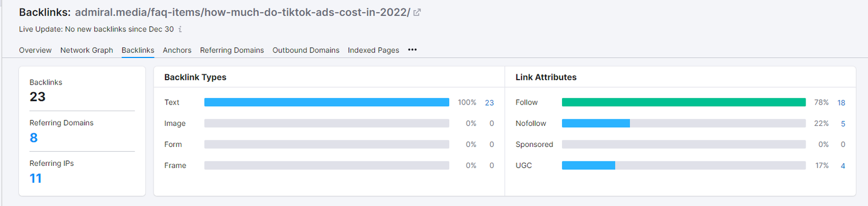Click the Sponsored attribute bar
The image size is (868, 206).
(684, 144)
